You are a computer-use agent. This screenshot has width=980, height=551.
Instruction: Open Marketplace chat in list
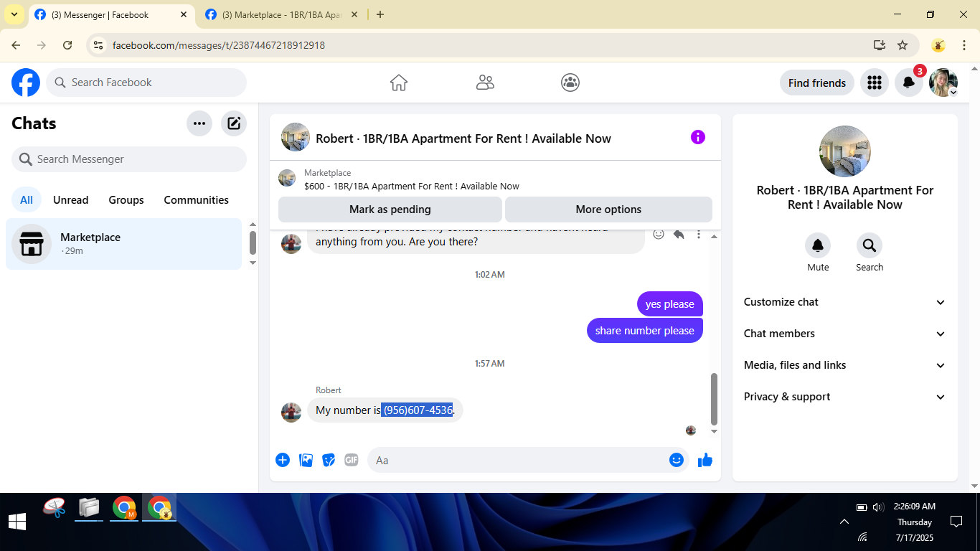pyautogui.click(x=124, y=244)
